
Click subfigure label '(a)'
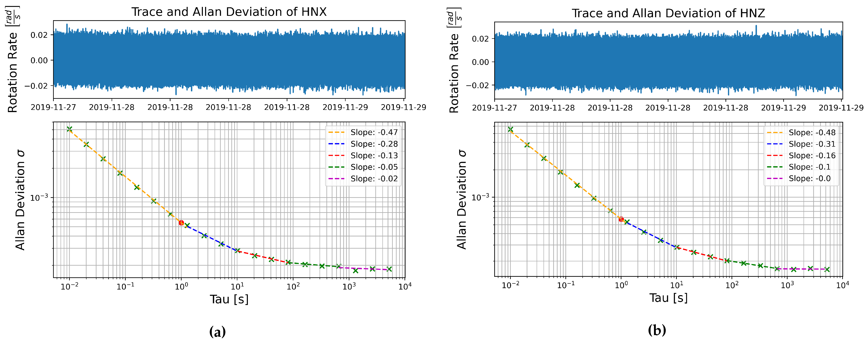coord(217,332)
